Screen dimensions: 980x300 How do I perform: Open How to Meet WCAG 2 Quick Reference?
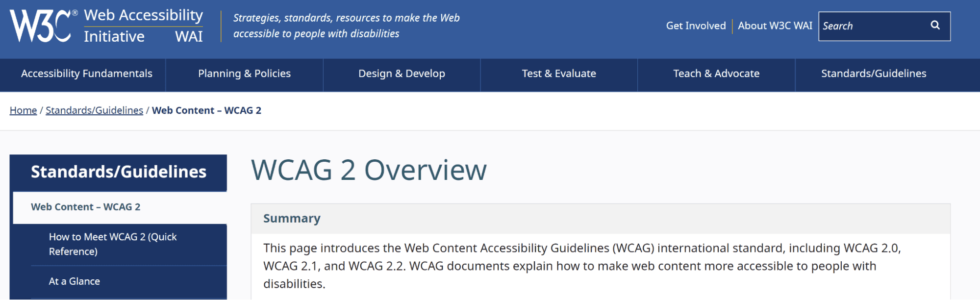click(113, 244)
